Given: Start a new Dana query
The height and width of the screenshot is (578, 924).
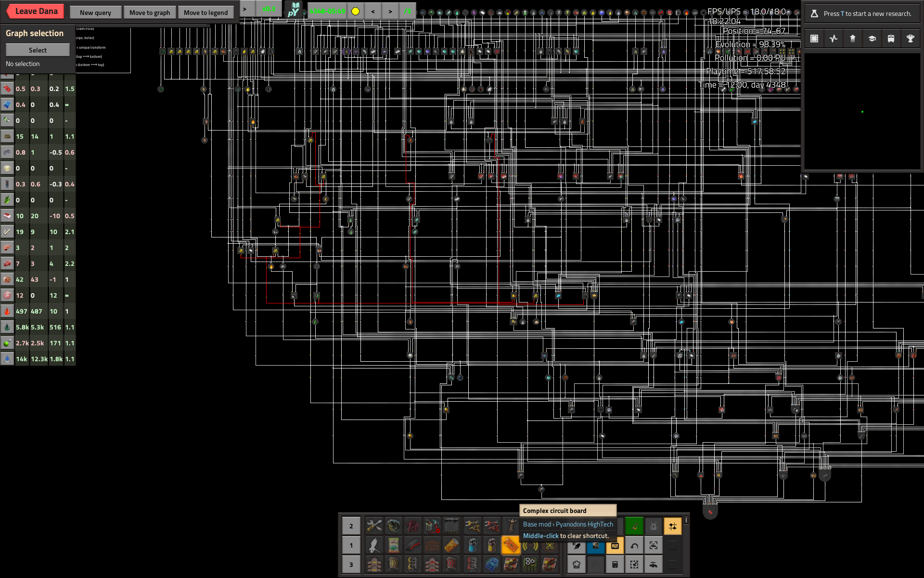Looking at the screenshot, I should point(95,13).
